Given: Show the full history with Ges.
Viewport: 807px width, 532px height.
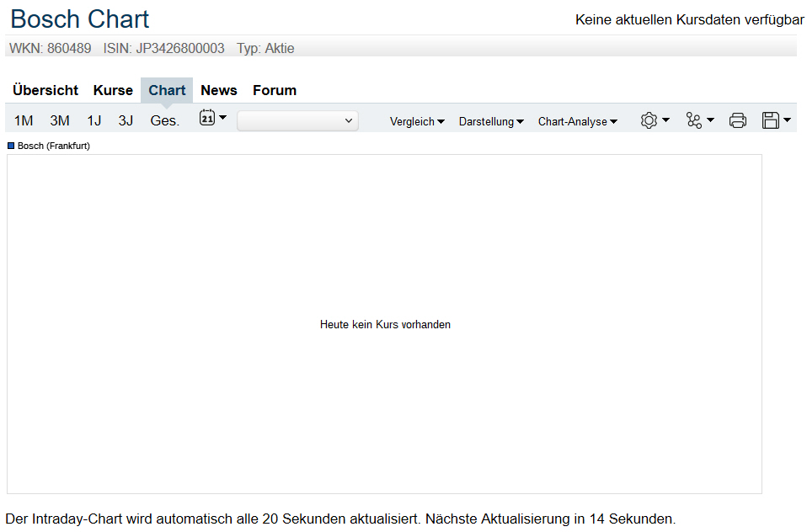Looking at the screenshot, I should 165,120.
